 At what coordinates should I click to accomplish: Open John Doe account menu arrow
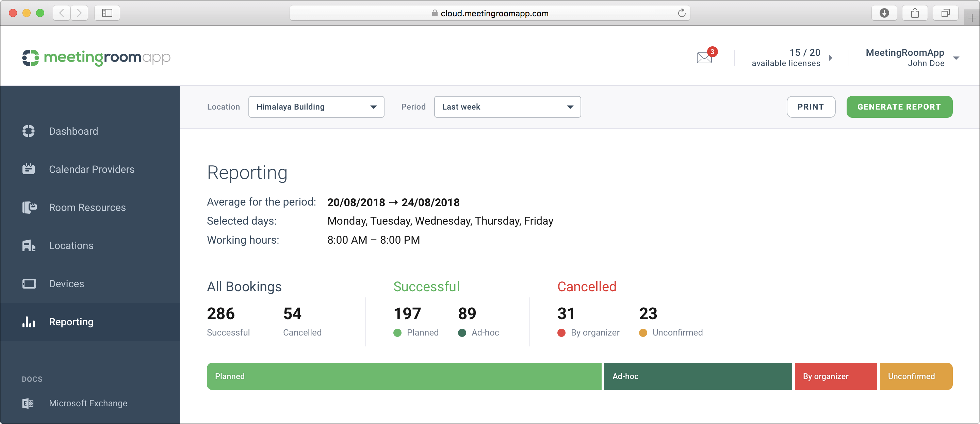(x=956, y=58)
